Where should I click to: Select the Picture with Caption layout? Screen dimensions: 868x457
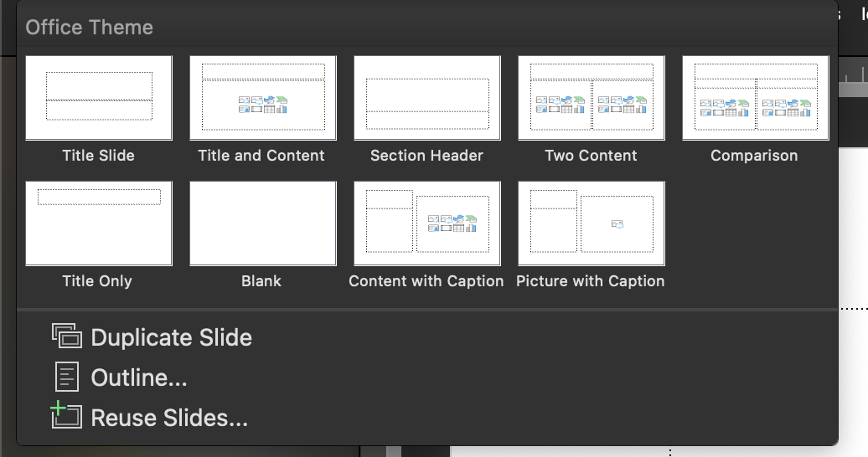(592, 223)
